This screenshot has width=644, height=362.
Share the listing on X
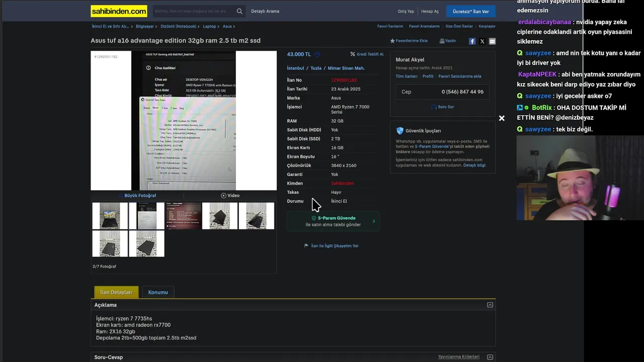[x=482, y=41]
